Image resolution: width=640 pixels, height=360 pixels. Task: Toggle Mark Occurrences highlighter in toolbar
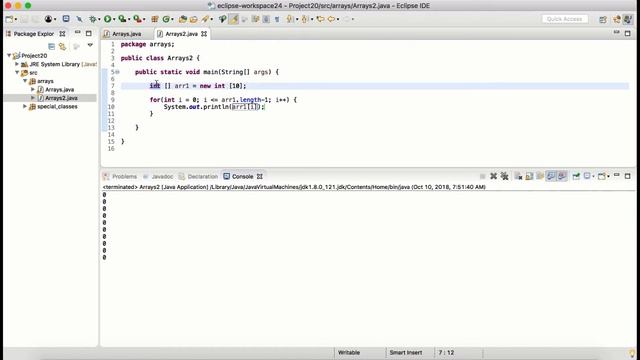[233, 19]
